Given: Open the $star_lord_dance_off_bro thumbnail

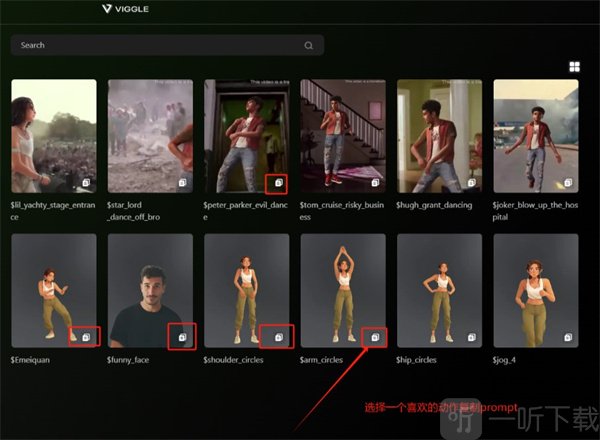Looking at the screenshot, I should 150,136.
